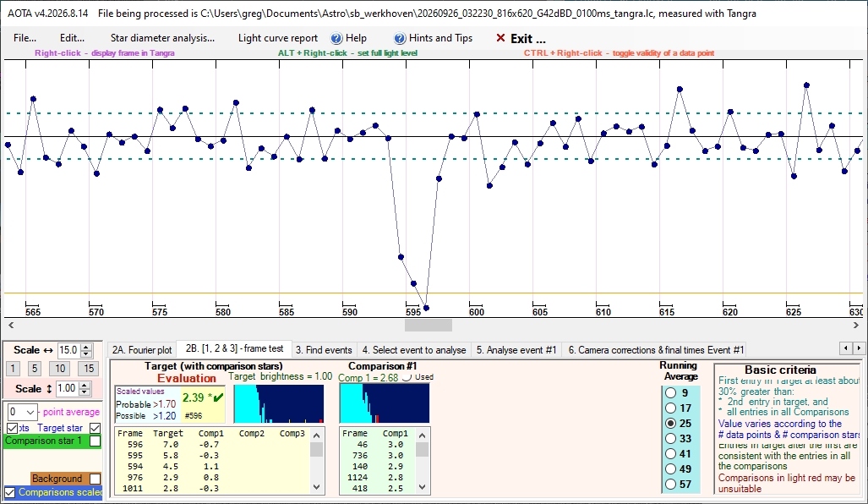Viewport: 868px width, 504px height.
Task: Increase vertical Scale with up arrow
Action: tap(85, 386)
